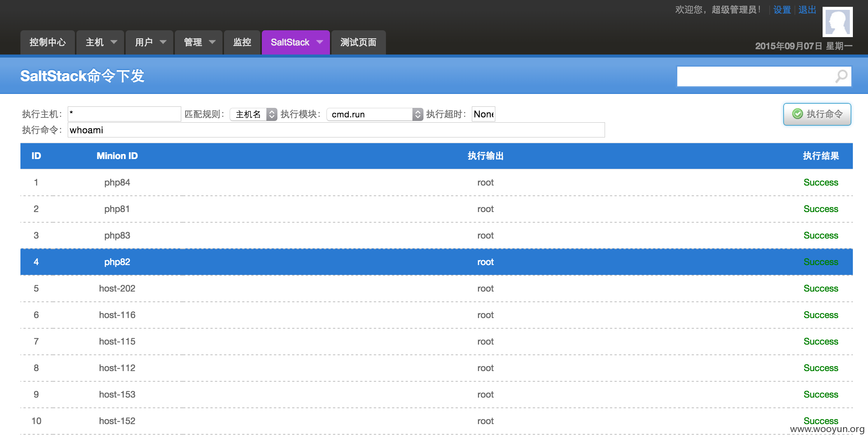
Task: Open the 主机 menu dropdown arrow
Action: tap(114, 42)
